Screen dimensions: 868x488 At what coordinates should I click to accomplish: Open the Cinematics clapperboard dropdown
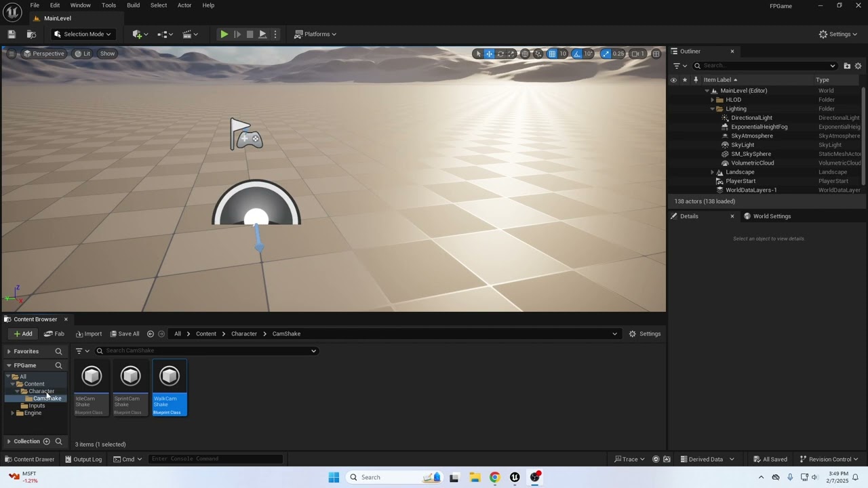(190, 34)
